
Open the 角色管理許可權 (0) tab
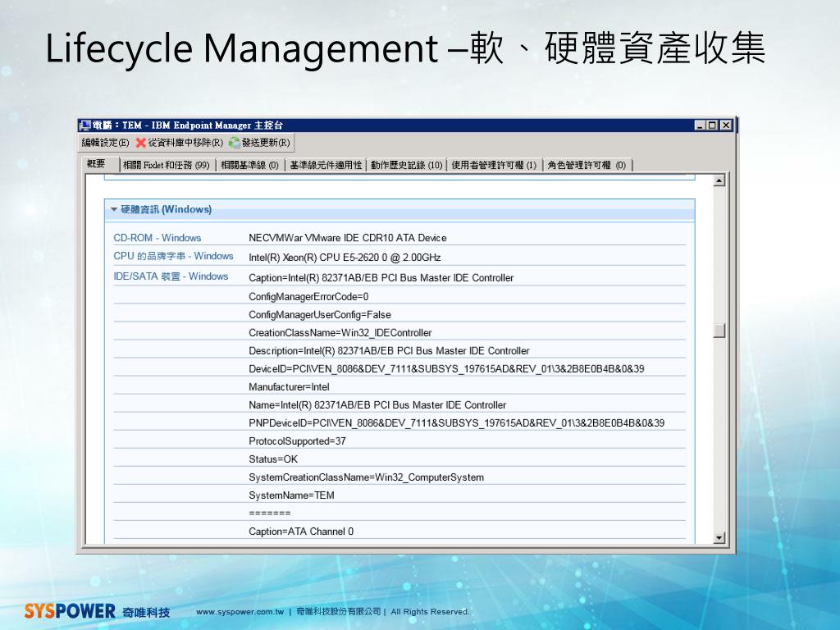click(x=587, y=165)
